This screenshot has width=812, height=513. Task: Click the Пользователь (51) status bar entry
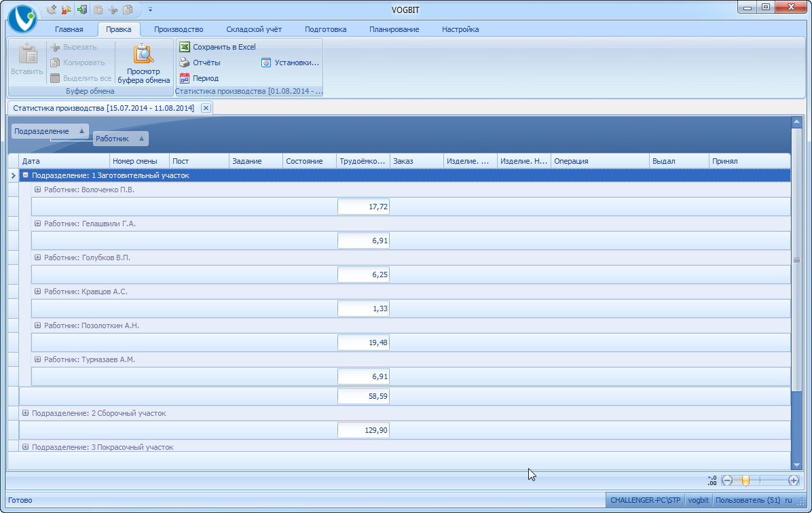748,500
